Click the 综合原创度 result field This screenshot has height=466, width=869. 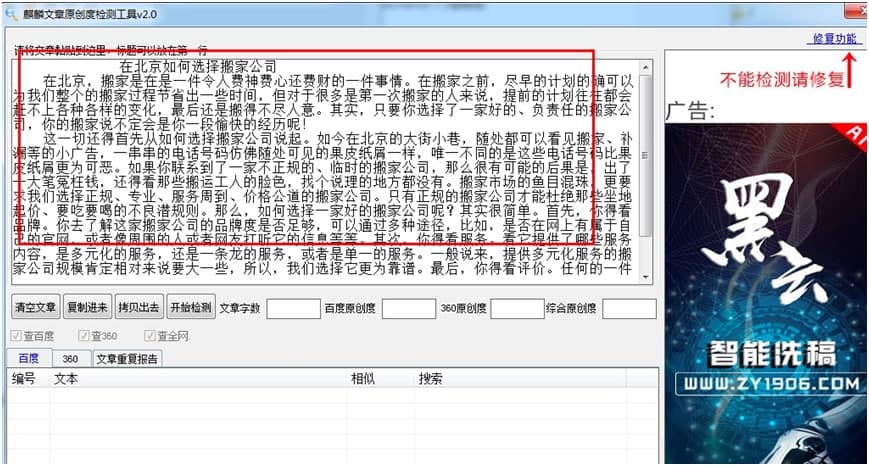click(630, 308)
